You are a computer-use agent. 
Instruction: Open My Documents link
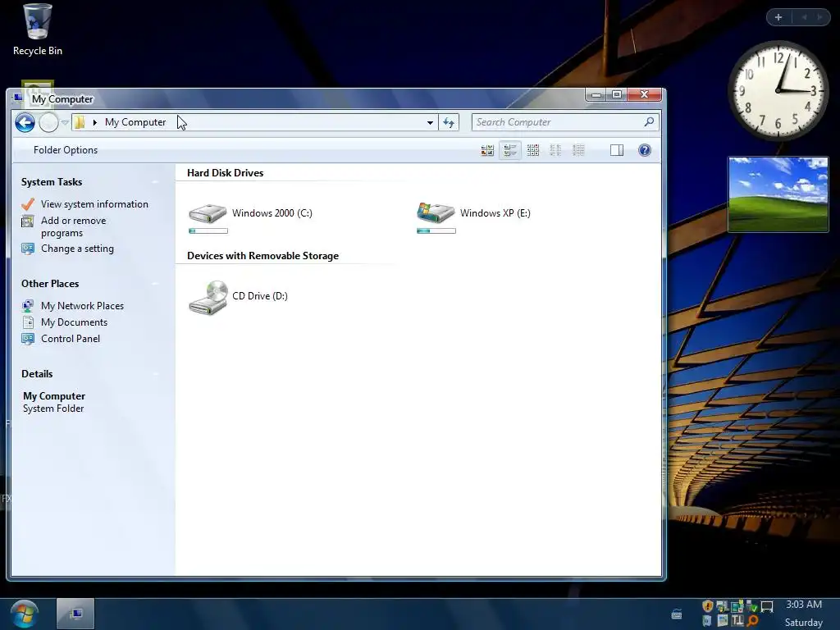tap(74, 322)
